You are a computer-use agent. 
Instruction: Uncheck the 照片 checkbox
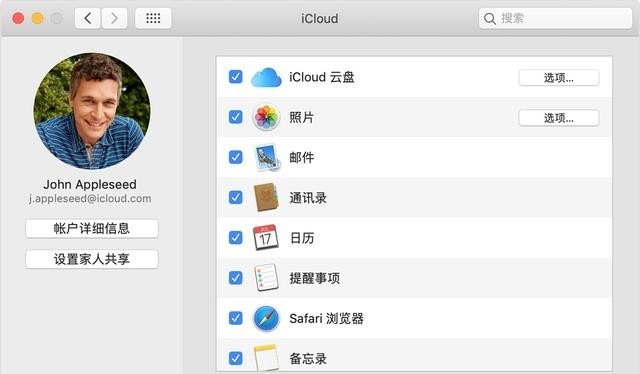coord(236,117)
